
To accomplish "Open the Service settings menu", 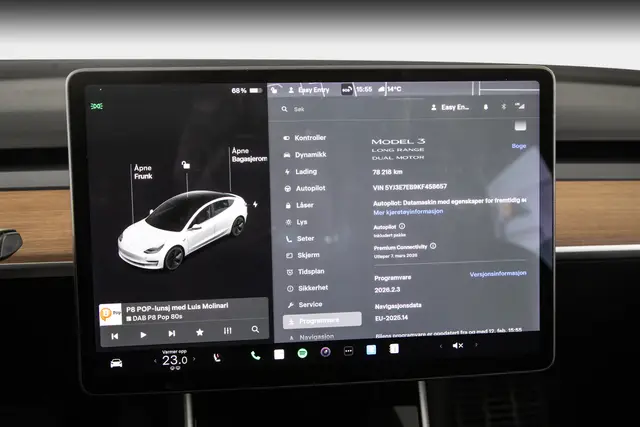I will (x=305, y=305).
